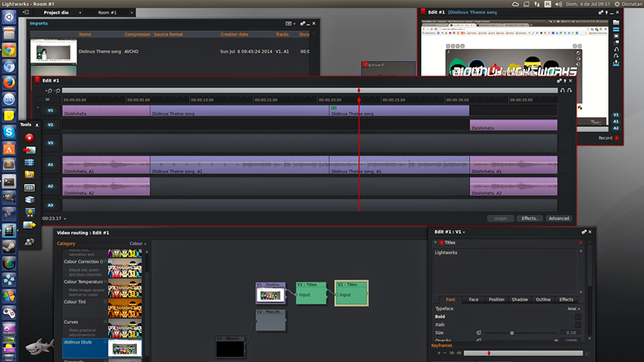Delete the Titles effect with red X

pos(581,243)
